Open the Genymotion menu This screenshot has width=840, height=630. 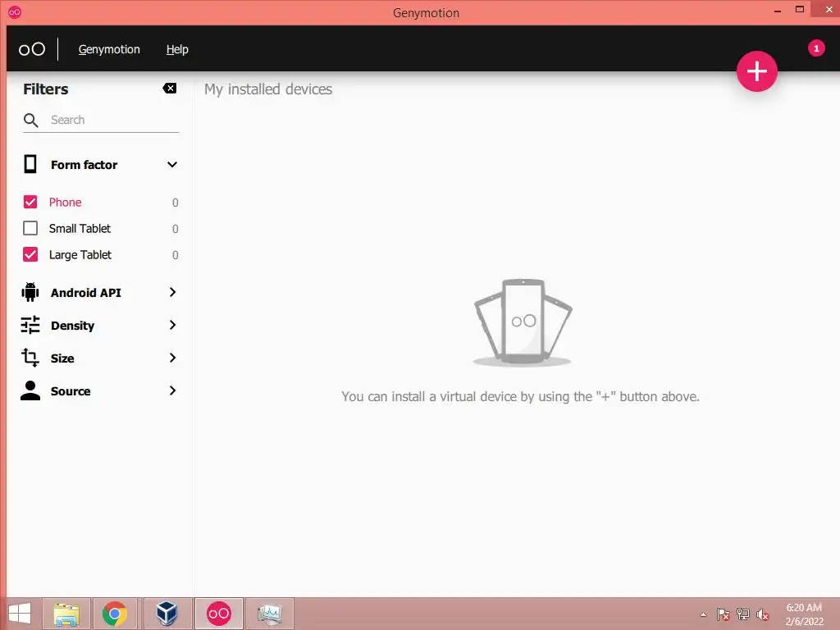click(x=109, y=49)
